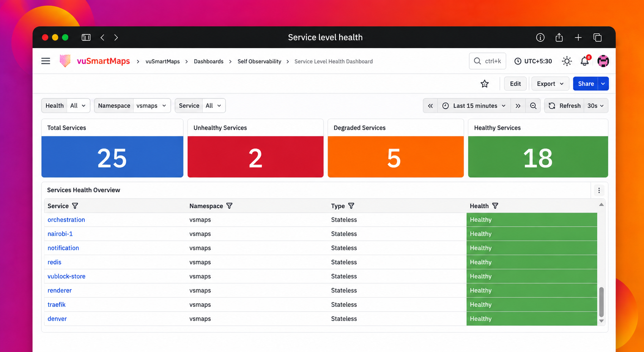The width and height of the screenshot is (644, 352).
Task: Click the table vertical scrollbar thumb
Action: [x=601, y=302]
